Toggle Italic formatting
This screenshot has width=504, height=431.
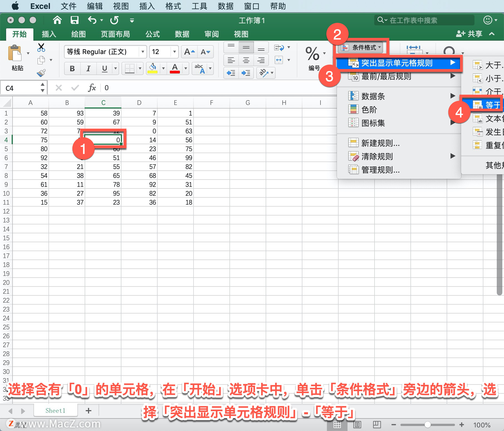coord(88,68)
